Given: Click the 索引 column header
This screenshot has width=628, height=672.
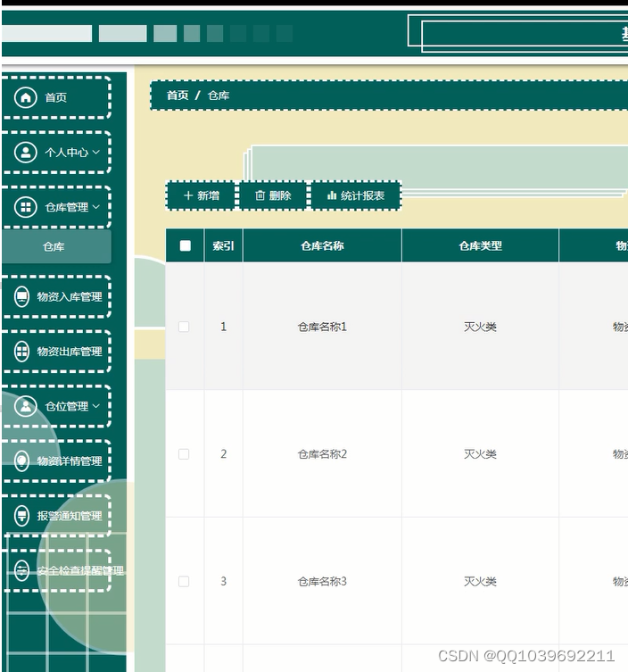Looking at the screenshot, I should tap(224, 245).
